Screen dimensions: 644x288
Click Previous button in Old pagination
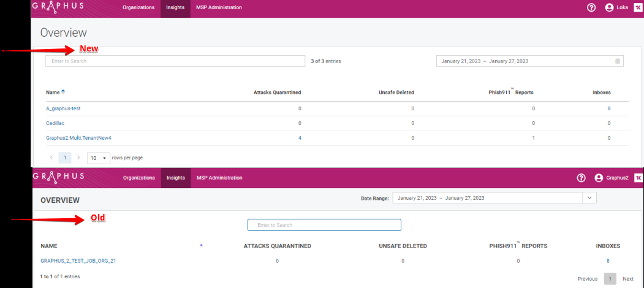coord(588,279)
